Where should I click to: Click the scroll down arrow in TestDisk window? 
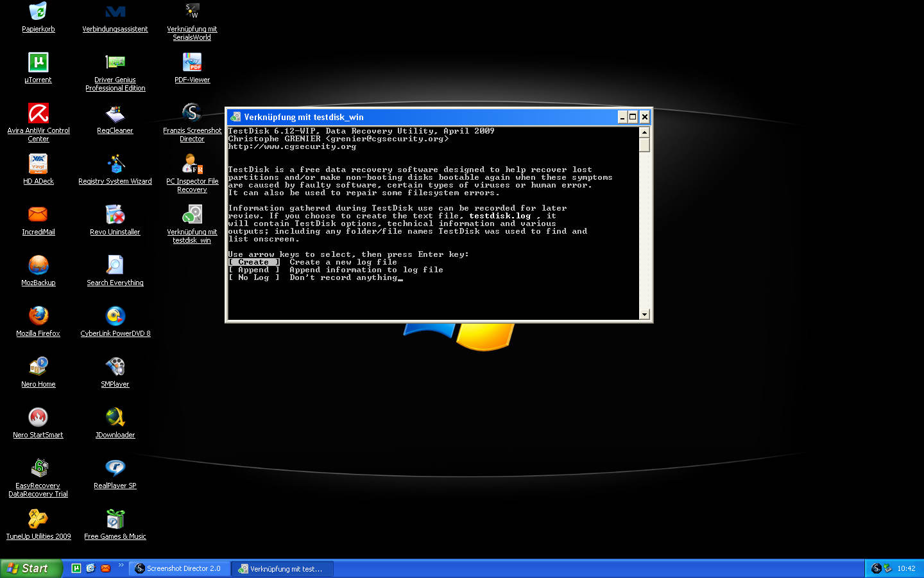(644, 314)
